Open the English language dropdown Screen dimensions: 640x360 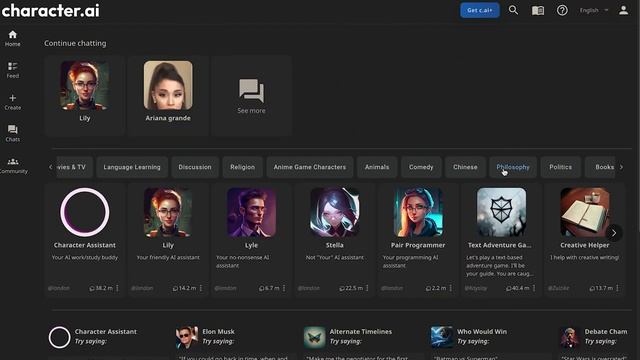(594, 10)
